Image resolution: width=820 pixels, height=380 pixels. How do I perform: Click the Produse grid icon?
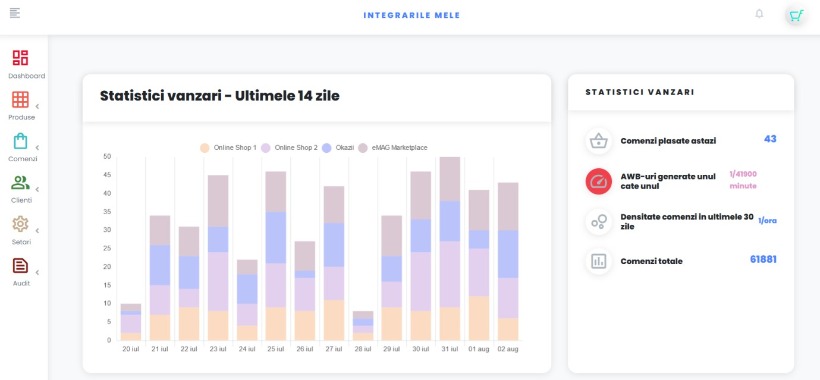pos(20,99)
